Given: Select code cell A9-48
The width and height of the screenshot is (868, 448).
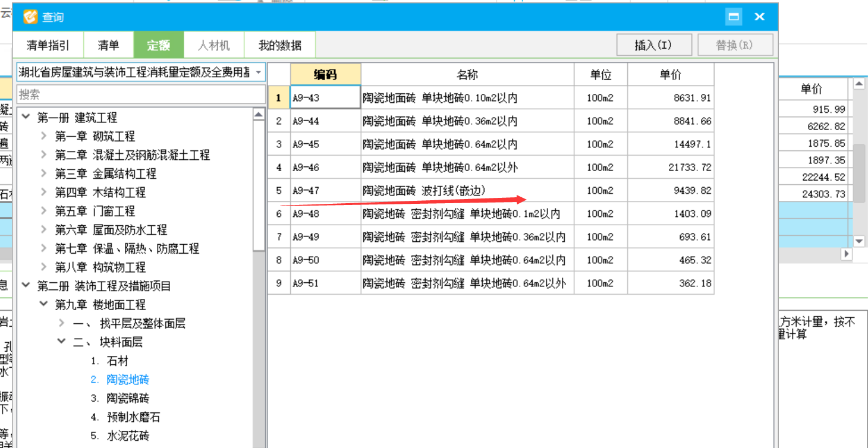Looking at the screenshot, I should [x=325, y=214].
